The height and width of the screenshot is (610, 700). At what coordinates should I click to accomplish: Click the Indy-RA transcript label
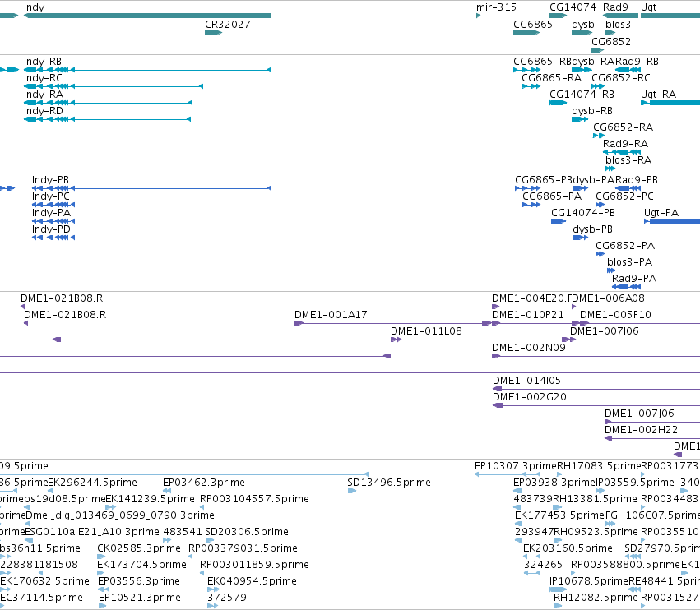[44, 95]
